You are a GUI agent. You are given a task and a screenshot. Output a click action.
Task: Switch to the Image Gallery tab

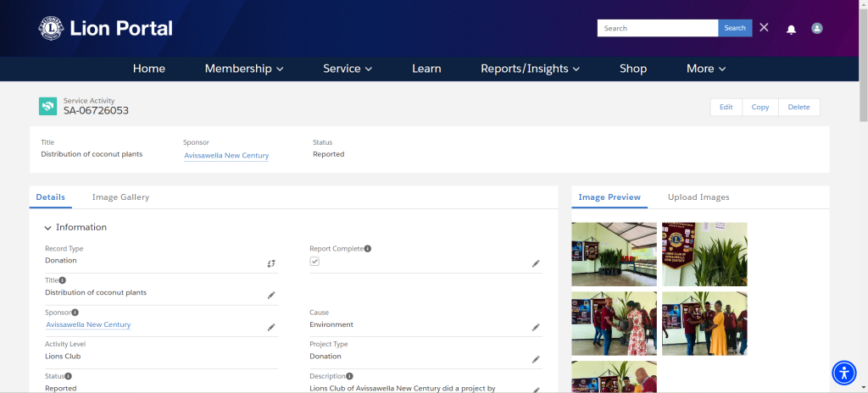(x=120, y=197)
